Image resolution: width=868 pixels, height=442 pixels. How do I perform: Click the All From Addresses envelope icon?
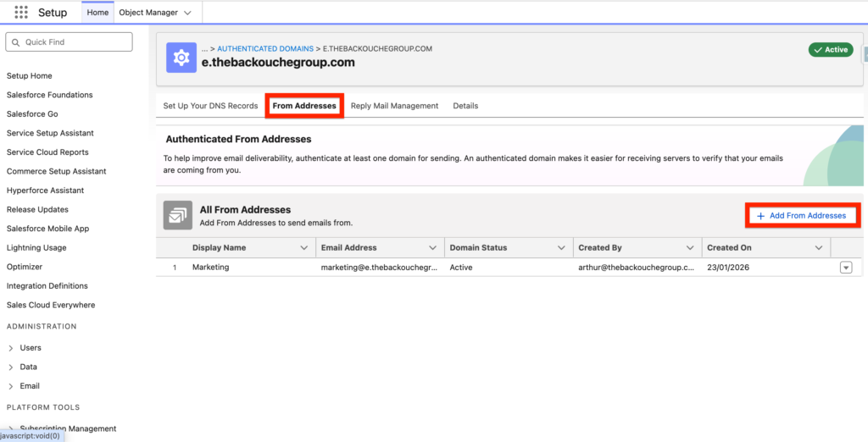click(176, 216)
